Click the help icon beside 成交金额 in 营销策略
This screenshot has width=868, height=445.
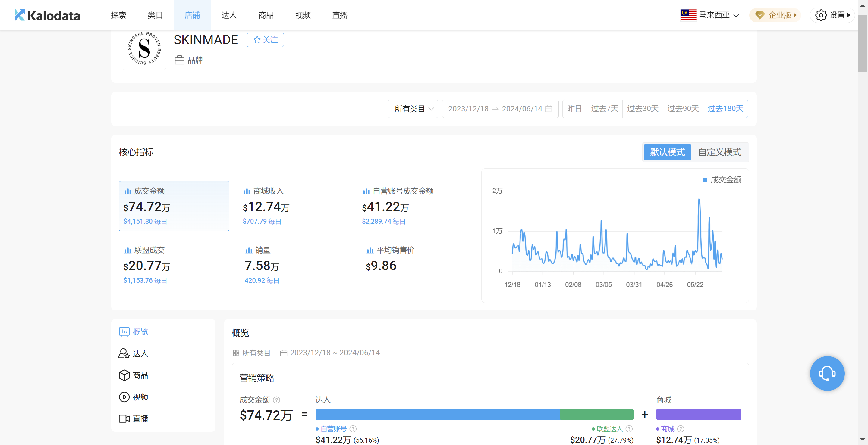pyautogui.click(x=276, y=400)
